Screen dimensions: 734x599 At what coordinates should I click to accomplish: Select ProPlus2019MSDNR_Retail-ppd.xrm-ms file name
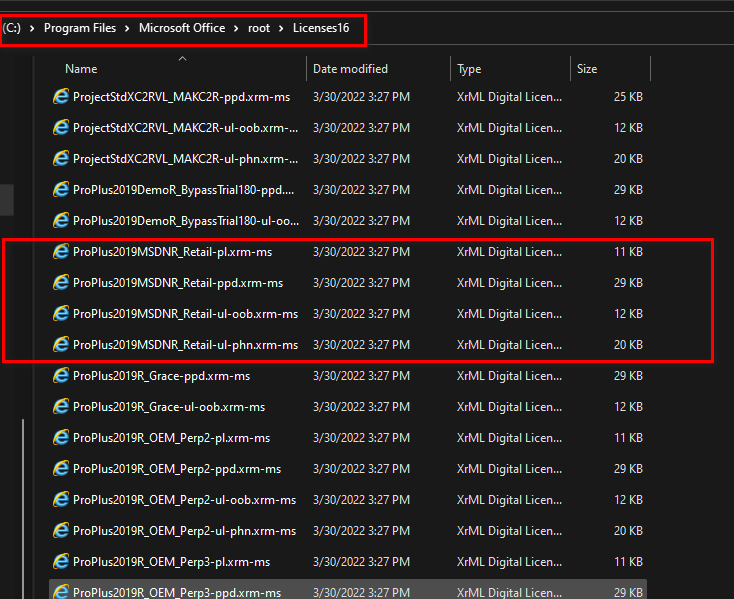178,283
